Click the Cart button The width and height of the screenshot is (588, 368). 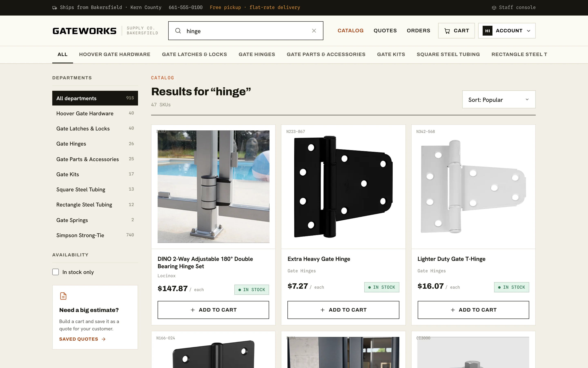coord(456,31)
